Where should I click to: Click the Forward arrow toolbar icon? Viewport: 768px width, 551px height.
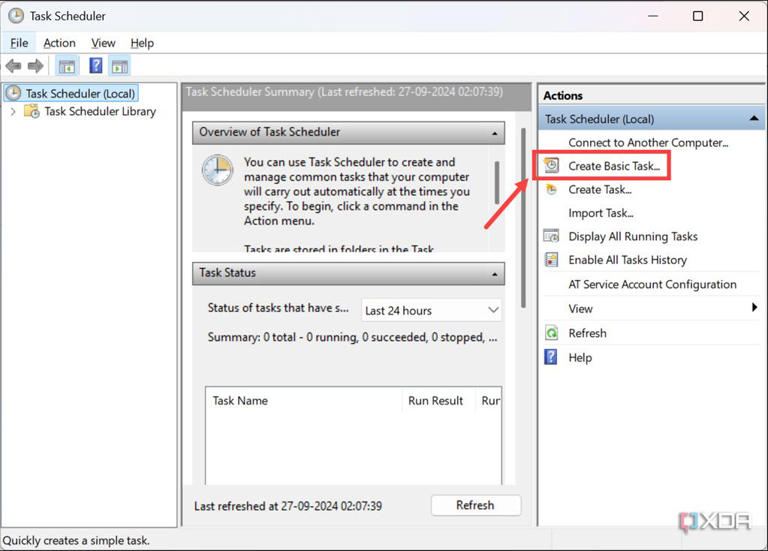click(35, 66)
